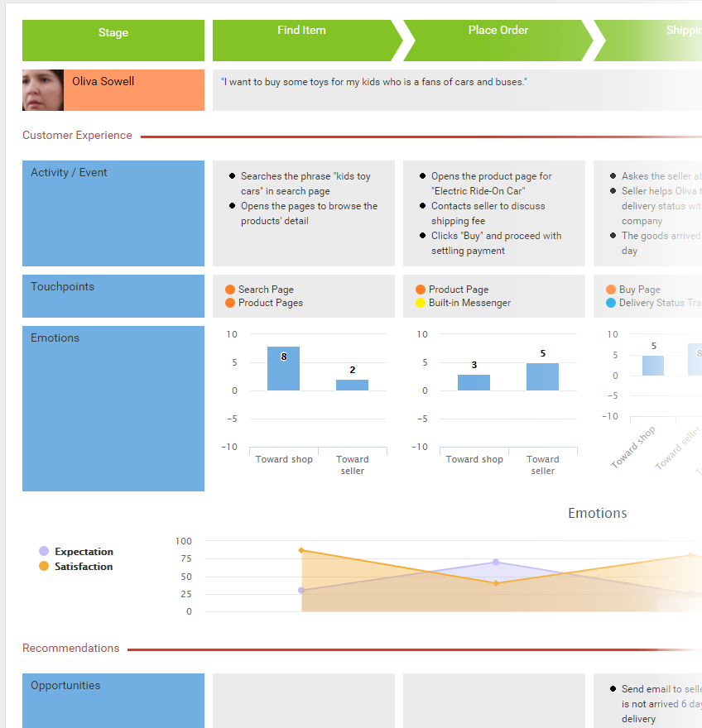Screen dimensions: 702x728
Task: Click the orange Satisfaction legend marker
Action: click(44, 566)
